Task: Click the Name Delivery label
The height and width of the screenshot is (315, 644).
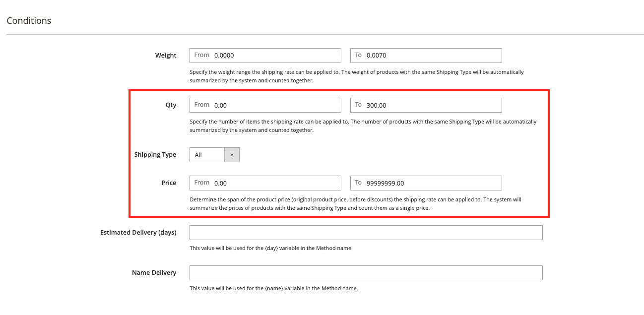Action: (x=154, y=273)
